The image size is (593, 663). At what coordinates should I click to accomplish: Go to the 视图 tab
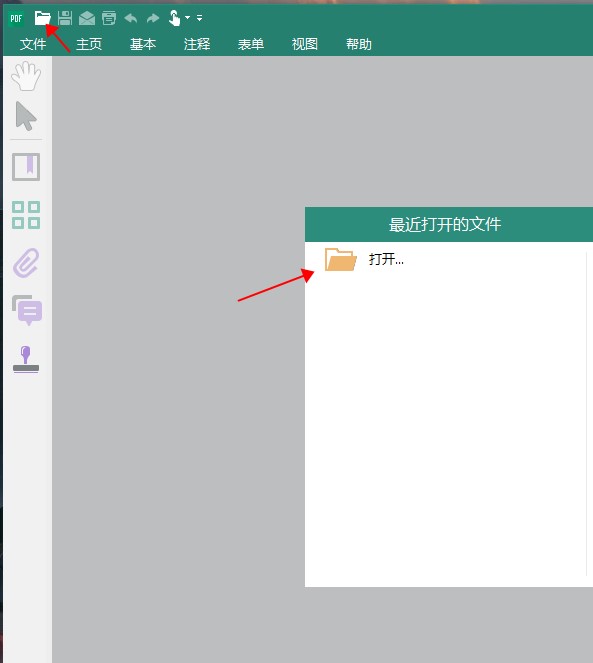point(305,44)
